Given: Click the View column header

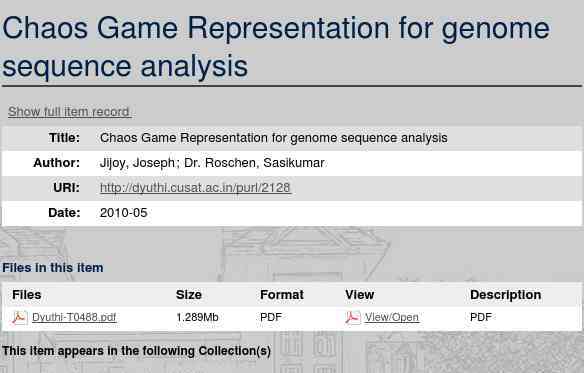Looking at the screenshot, I should (359, 295).
